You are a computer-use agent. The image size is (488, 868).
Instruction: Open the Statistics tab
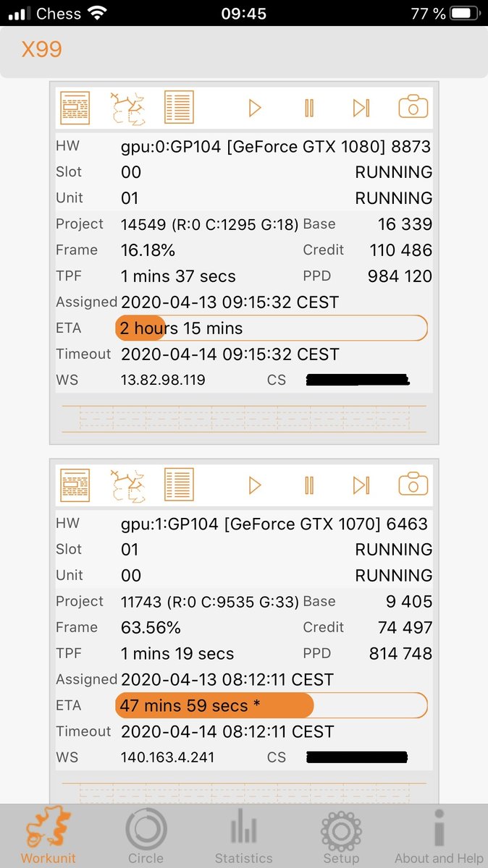coord(243,836)
